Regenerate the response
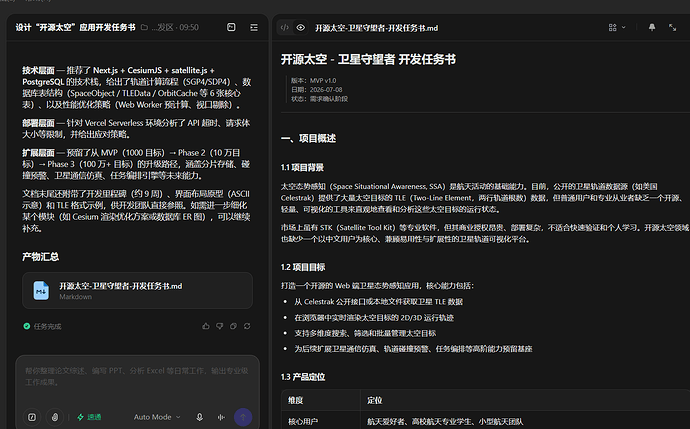The image size is (690, 429). coord(247,326)
